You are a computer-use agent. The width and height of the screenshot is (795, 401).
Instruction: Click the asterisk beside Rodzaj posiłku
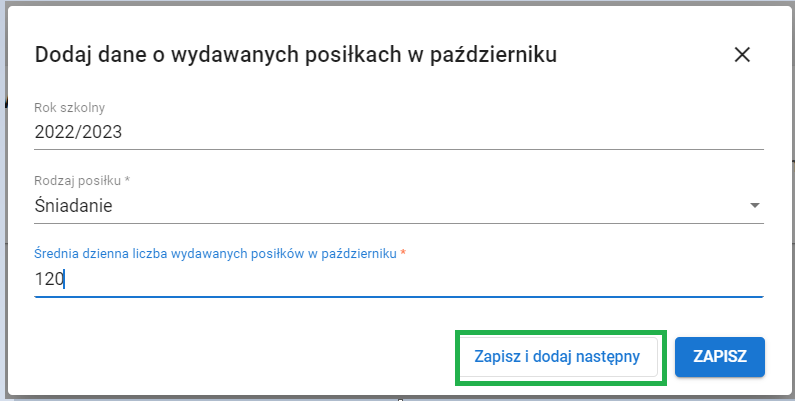coord(129,181)
